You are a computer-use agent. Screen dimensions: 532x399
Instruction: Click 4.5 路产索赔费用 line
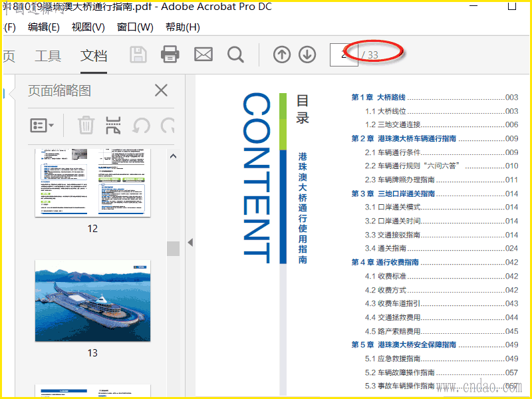pyautogui.click(x=442, y=331)
